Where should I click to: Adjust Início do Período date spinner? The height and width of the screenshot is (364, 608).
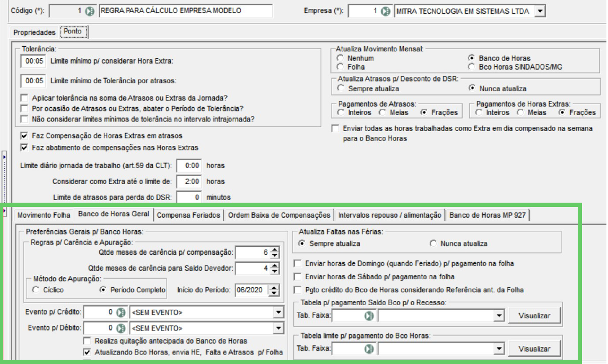(x=274, y=290)
